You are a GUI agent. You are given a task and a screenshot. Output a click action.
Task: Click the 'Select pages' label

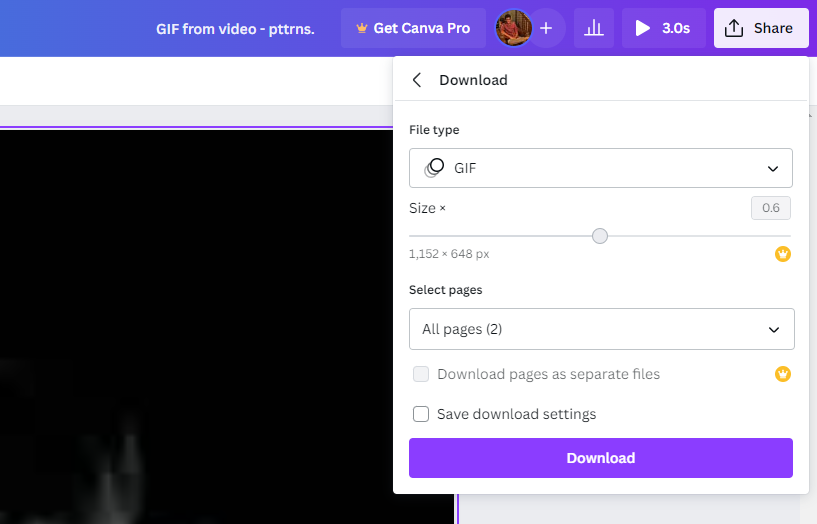[445, 290]
